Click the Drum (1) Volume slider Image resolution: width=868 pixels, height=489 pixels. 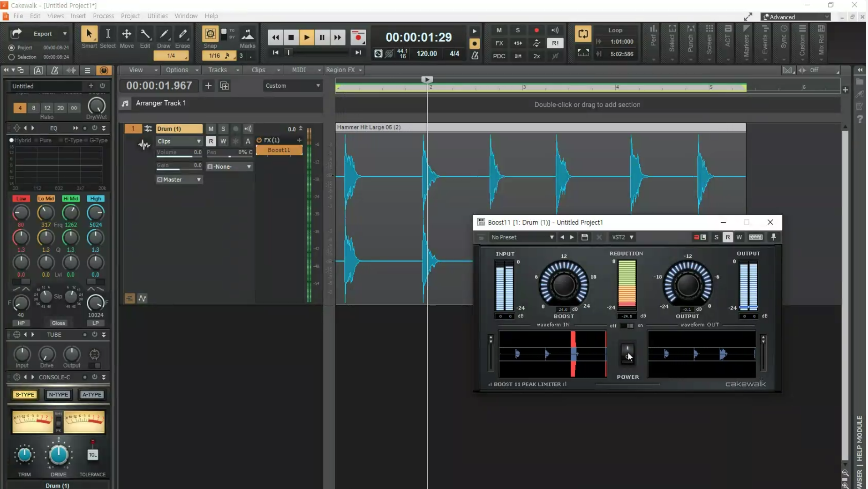click(x=179, y=153)
